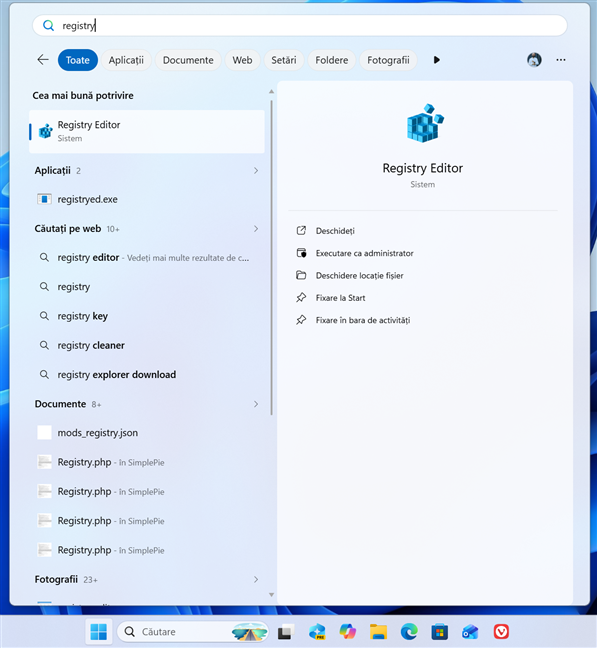Open Outlook from the taskbar
Viewport: 597px width, 648px height.
[470, 631]
